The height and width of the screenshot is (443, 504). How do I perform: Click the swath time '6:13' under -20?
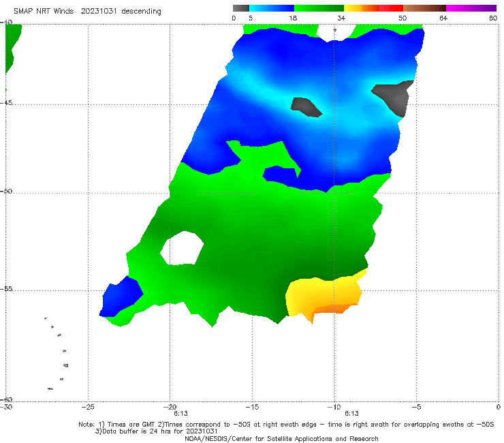pos(180,414)
